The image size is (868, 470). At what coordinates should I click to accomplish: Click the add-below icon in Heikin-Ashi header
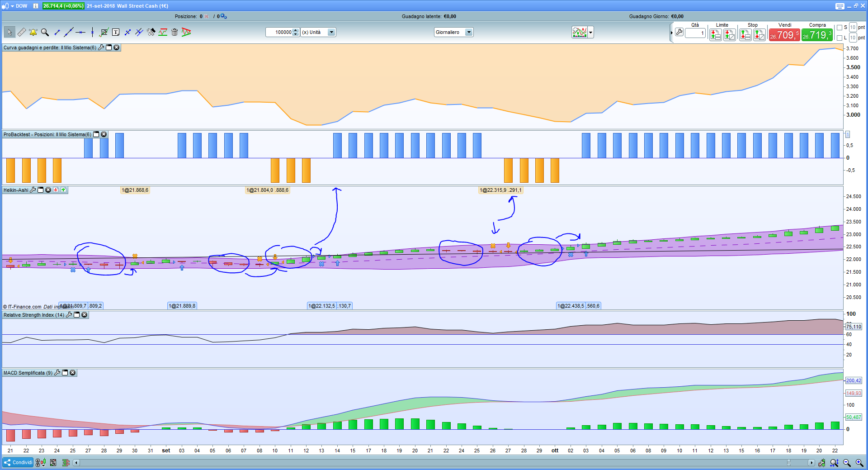pyautogui.click(x=56, y=190)
